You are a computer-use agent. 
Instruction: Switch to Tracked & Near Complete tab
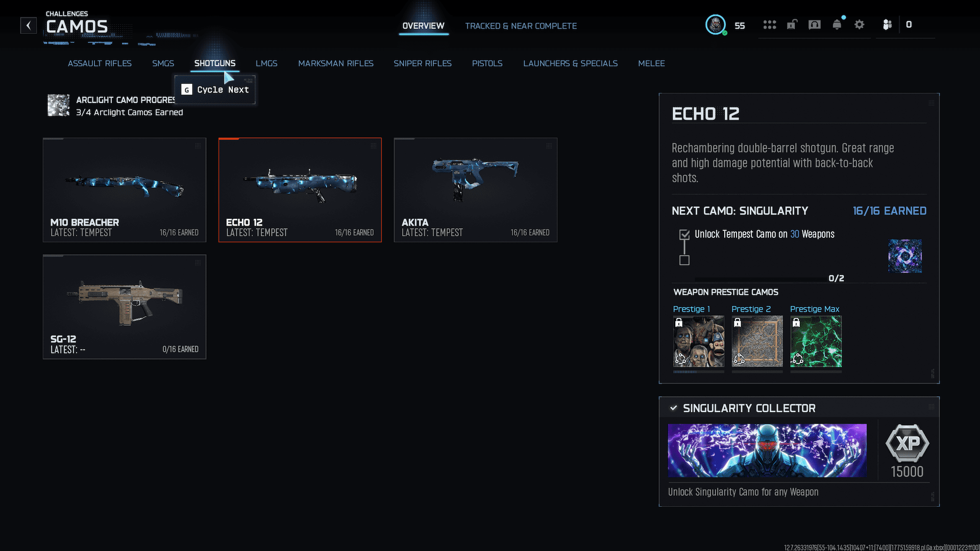[x=521, y=26]
